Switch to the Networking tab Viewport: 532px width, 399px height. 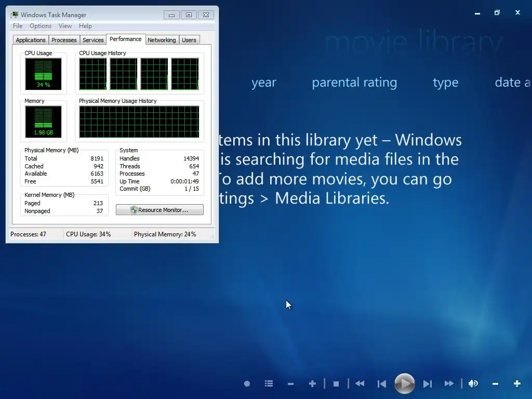(x=162, y=40)
